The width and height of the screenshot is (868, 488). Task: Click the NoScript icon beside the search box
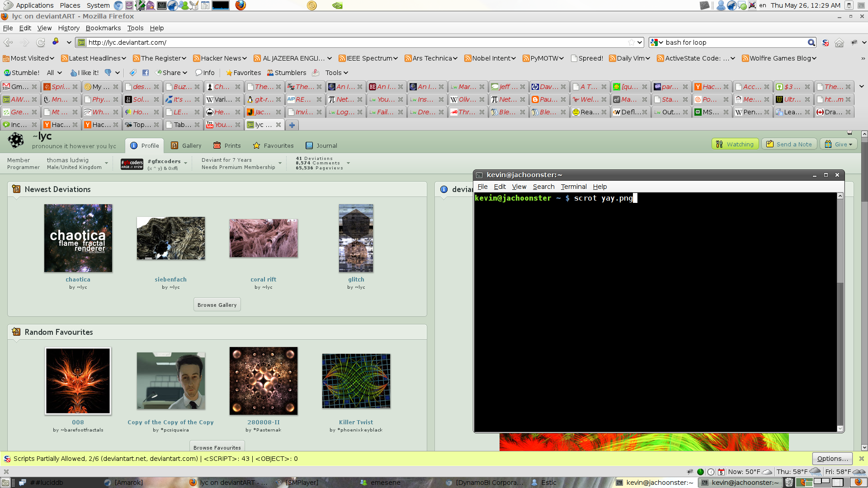click(826, 42)
